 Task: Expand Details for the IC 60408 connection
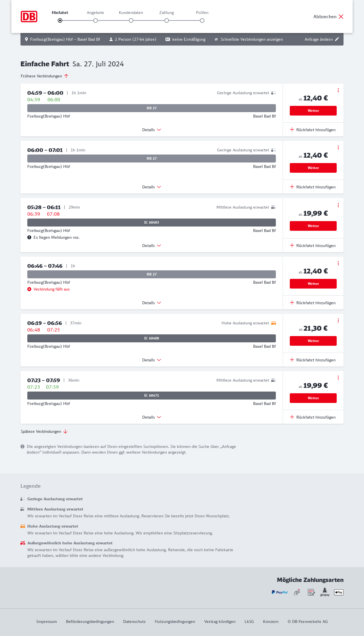tap(152, 360)
